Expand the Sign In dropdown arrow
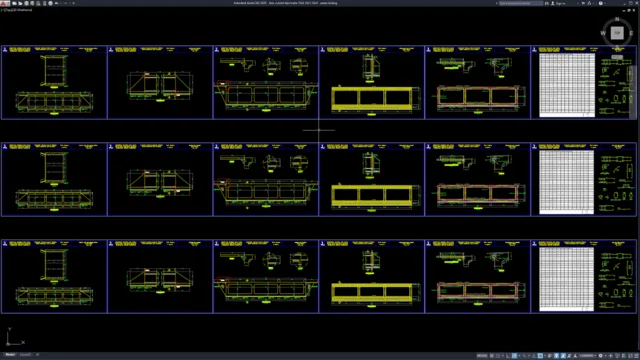The height and width of the screenshot is (360, 640). [578, 3]
